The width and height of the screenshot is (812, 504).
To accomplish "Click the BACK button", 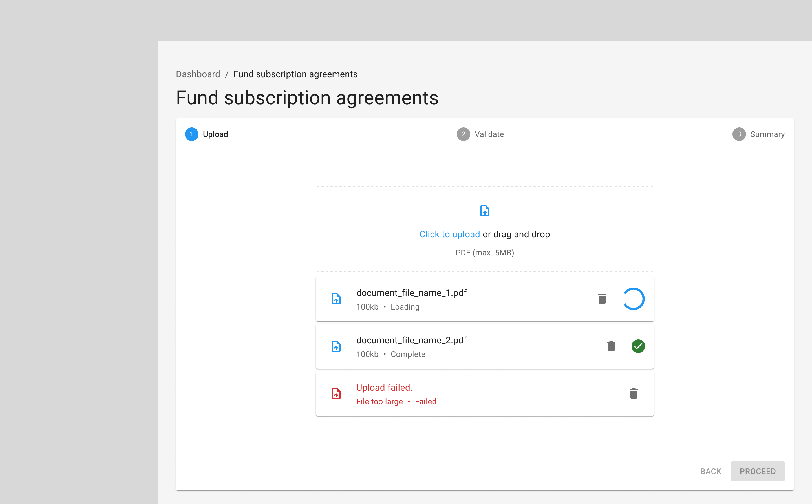I will tap(711, 471).
